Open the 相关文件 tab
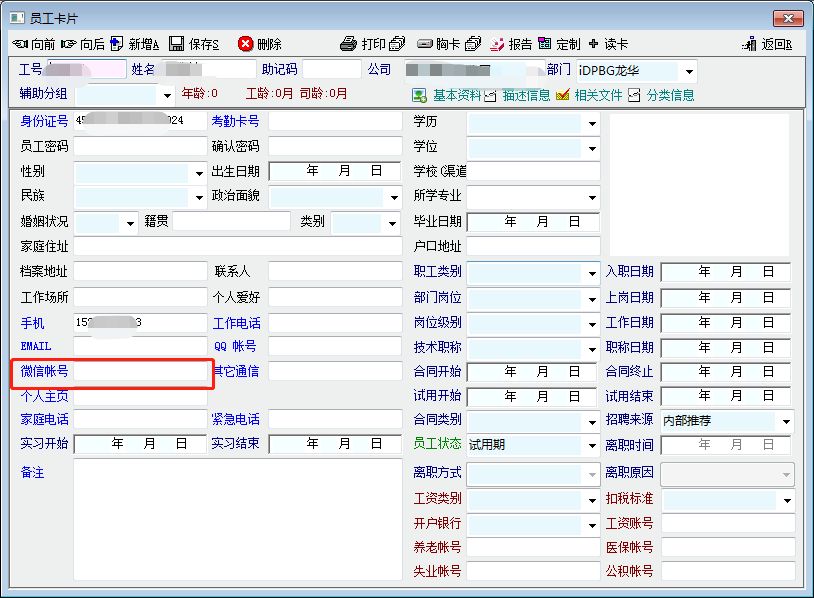Viewport: 814px width, 598px height. click(589, 95)
